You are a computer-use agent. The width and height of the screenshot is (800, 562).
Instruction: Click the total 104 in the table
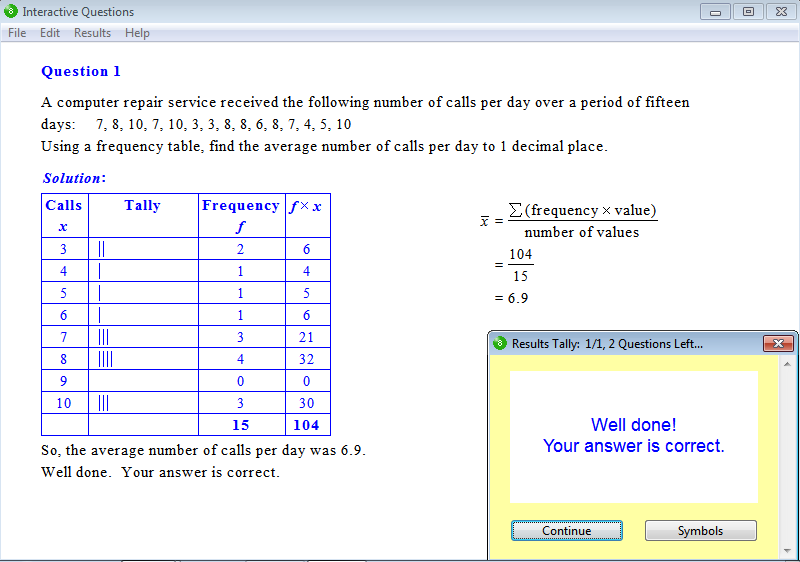tap(306, 425)
